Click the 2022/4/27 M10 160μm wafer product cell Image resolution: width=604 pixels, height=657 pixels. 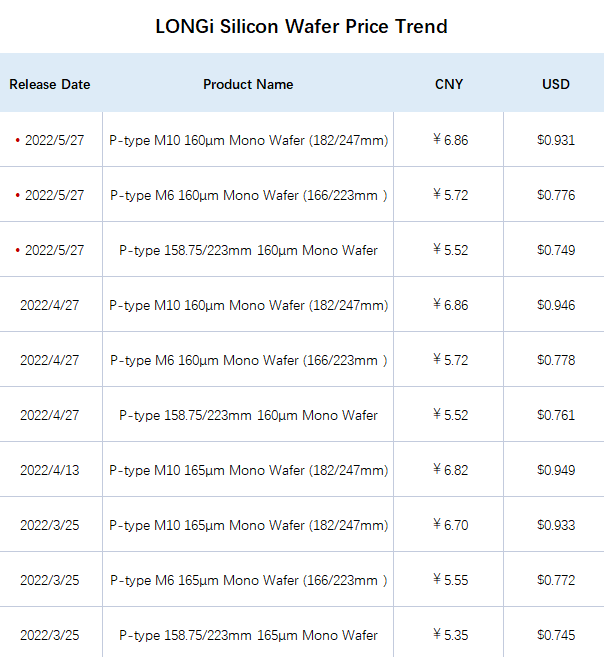248,305
